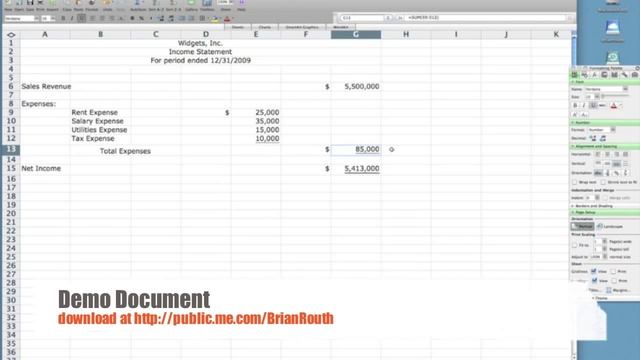The width and height of the screenshot is (640, 360).
Task: Open the Sheets elements gallery tab
Action: pyautogui.click(x=238, y=27)
